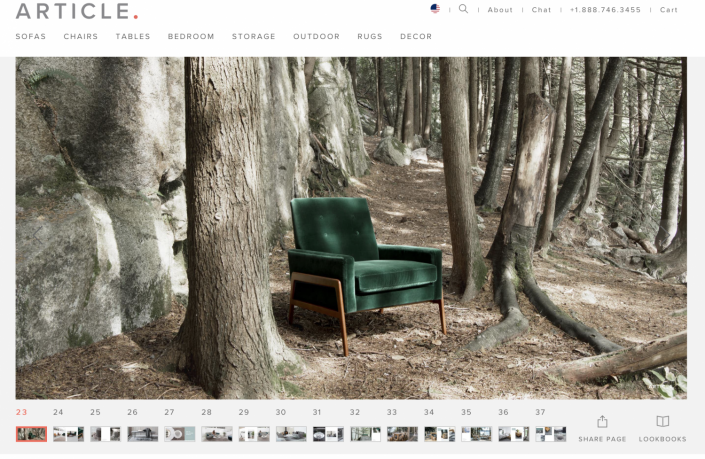Expand the Storage category
The image size is (705, 459).
(x=253, y=37)
